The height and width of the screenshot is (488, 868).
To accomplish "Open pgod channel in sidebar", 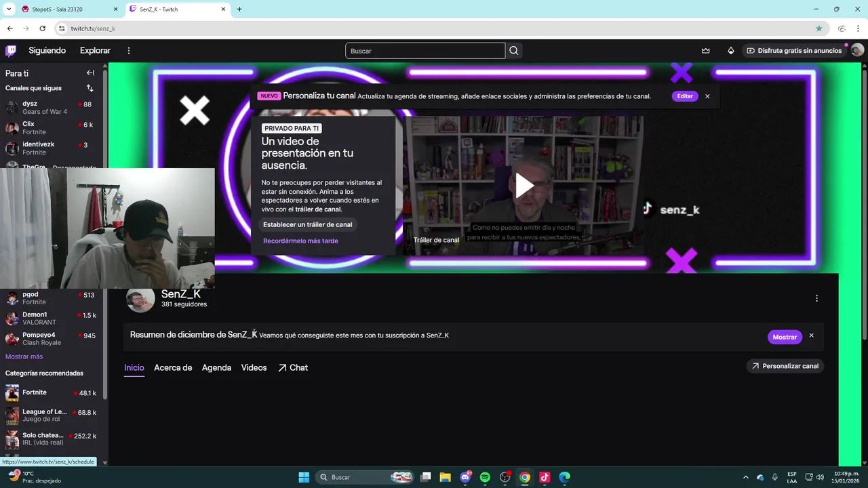I will pyautogui.click(x=51, y=298).
